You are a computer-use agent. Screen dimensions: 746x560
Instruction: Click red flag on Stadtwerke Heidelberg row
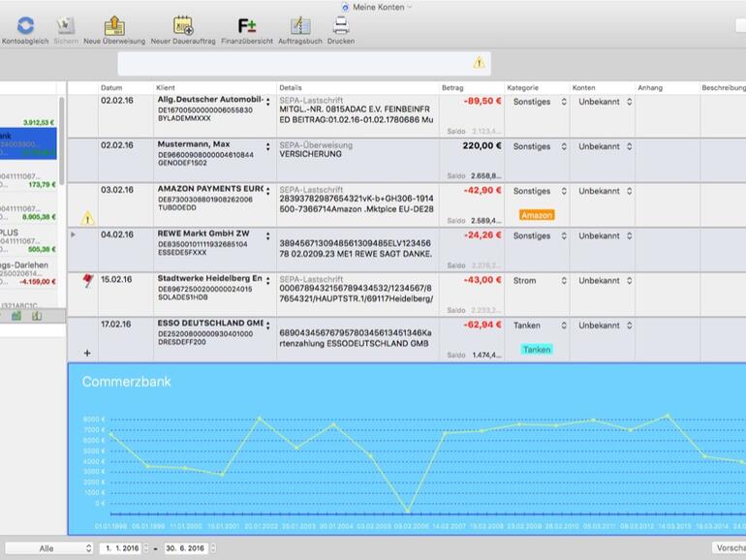[87, 280]
